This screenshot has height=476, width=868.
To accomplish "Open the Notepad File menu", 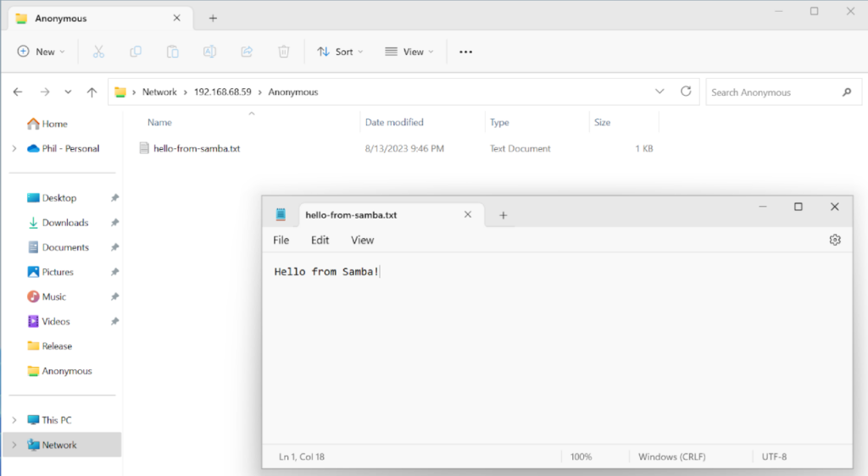I will 281,240.
